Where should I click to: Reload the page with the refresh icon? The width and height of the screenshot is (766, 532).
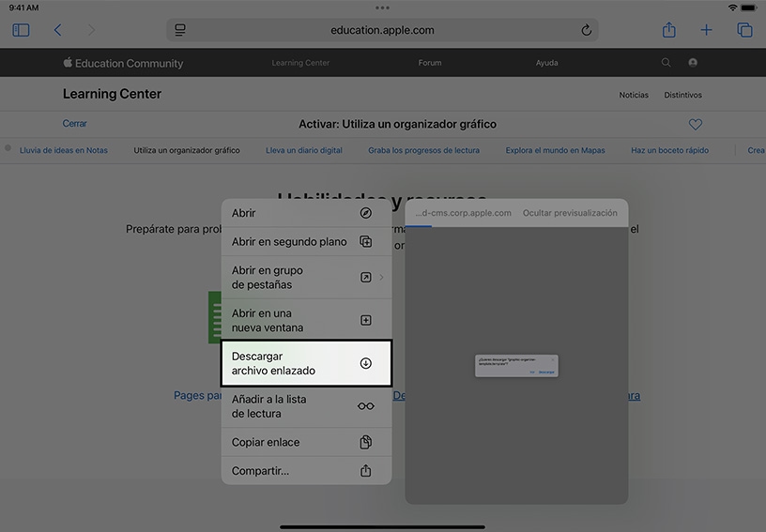tap(586, 30)
